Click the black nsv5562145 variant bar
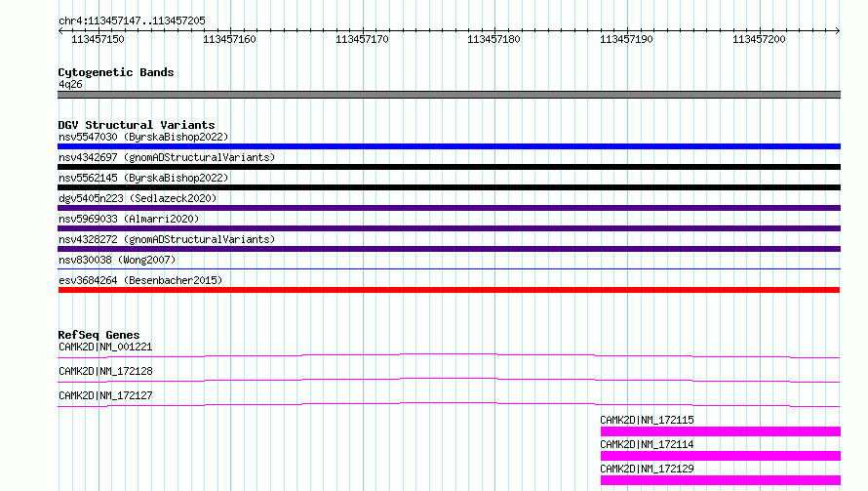 [449, 187]
